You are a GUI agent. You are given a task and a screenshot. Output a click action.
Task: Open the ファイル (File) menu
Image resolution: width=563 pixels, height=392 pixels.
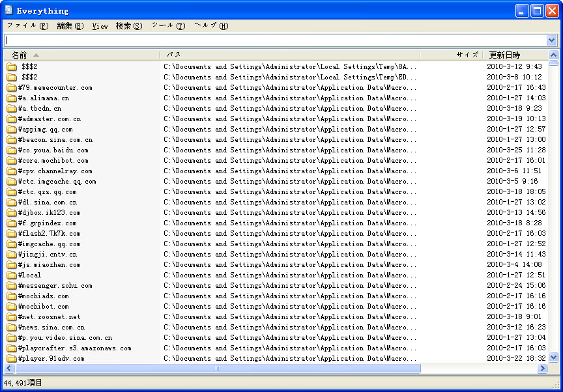pyautogui.click(x=27, y=26)
